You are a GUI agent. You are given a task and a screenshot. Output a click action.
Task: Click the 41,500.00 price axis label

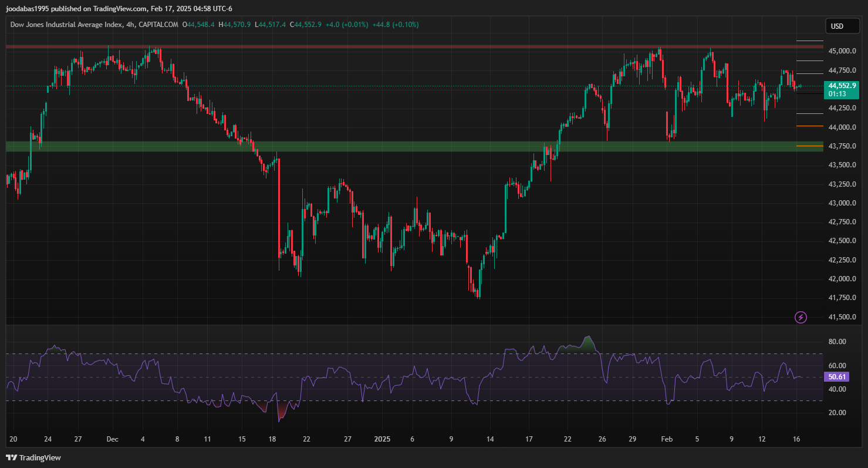tap(842, 317)
